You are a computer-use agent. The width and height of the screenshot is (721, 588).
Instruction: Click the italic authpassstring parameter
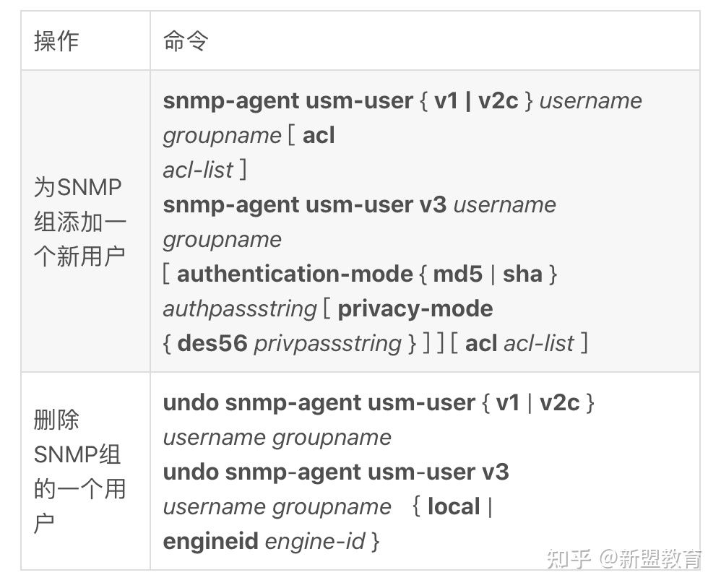pyautogui.click(x=240, y=308)
